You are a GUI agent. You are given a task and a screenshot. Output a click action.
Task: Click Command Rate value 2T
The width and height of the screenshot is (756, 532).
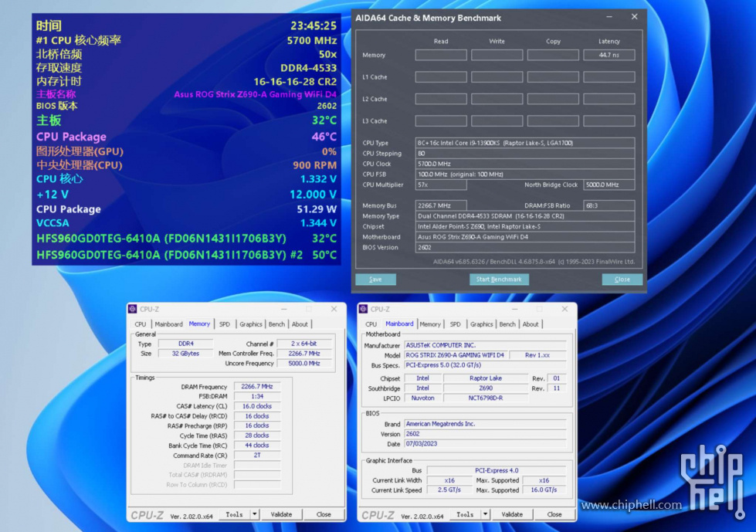coord(257,455)
